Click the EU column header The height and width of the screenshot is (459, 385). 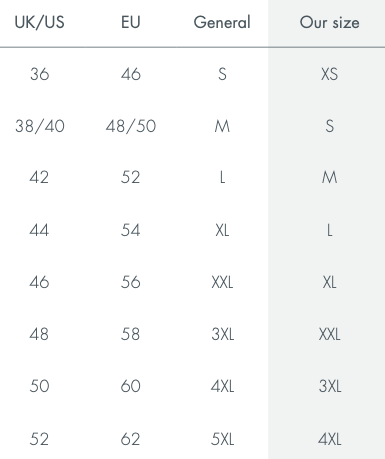click(131, 23)
